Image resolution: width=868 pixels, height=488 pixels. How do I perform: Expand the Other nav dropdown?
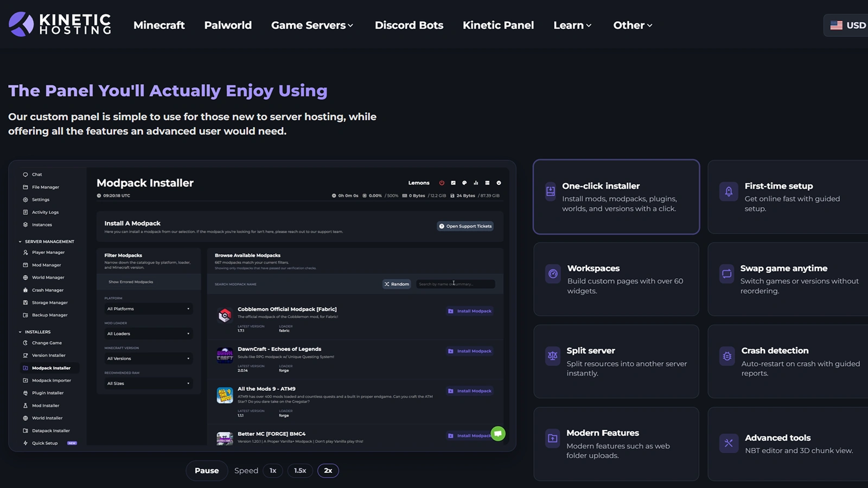pyautogui.click(x=633, y=25)
